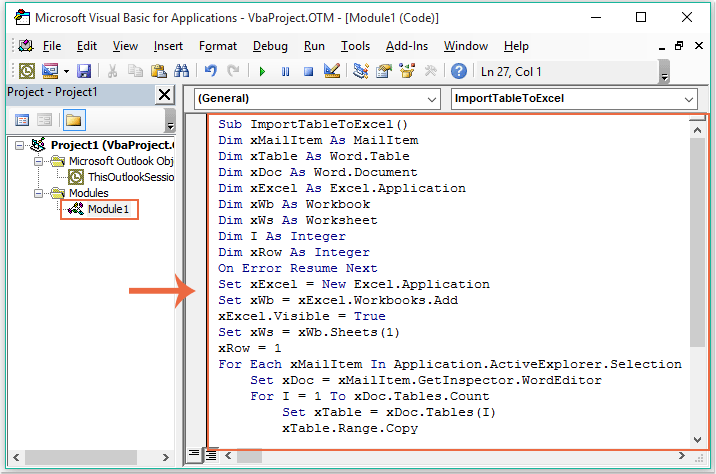Click the Redo arrow icon

(x=233, y=71)
